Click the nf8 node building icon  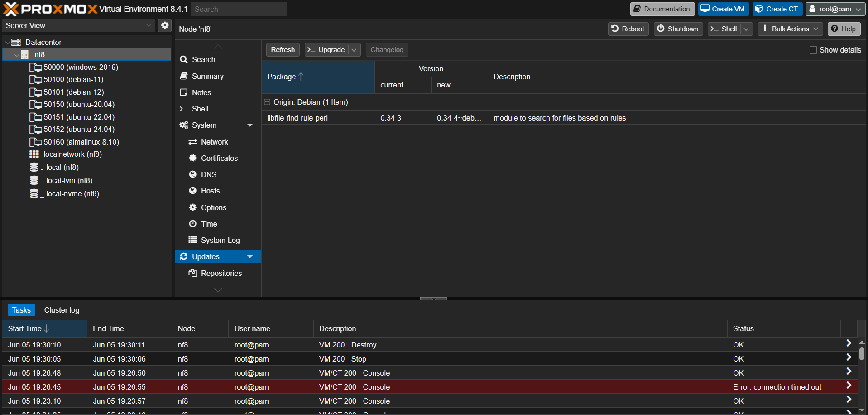[25, 55]
